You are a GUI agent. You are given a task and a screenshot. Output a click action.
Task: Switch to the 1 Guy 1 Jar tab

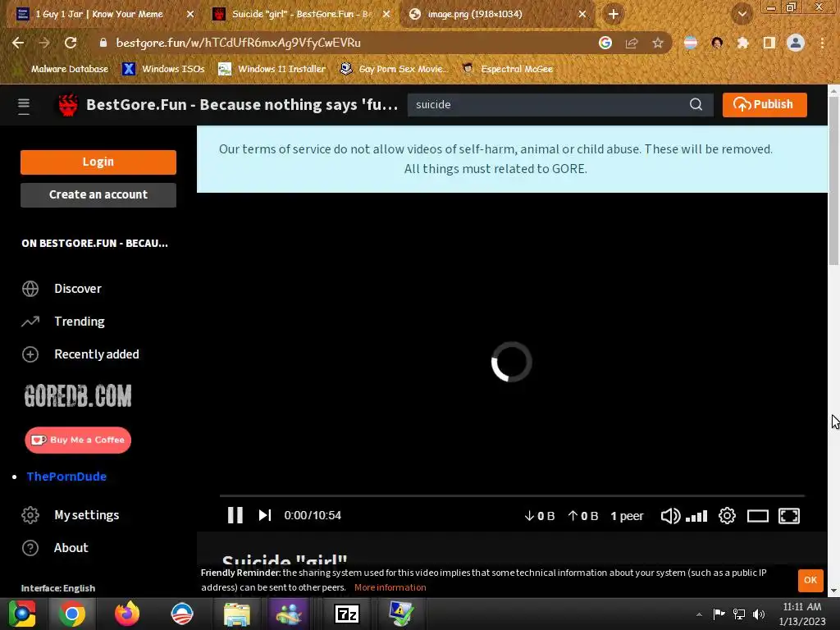(x=99, y=14)
